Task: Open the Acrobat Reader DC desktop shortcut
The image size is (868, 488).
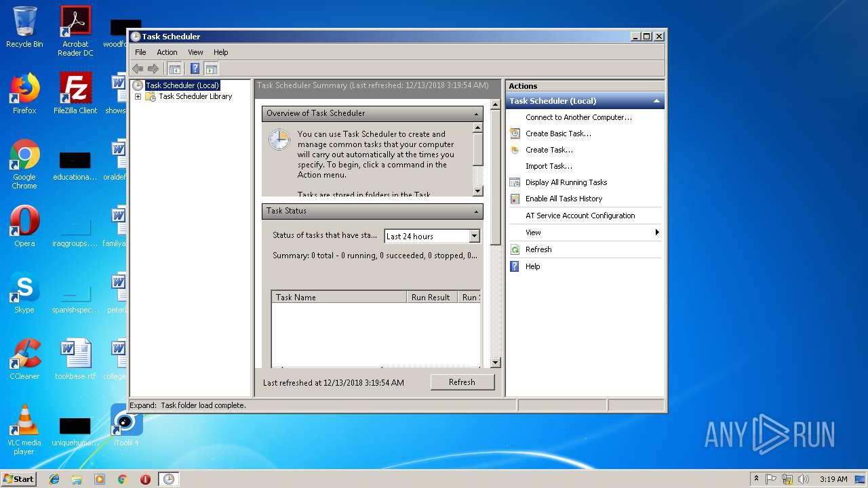Action: click(x=75, y=31)
